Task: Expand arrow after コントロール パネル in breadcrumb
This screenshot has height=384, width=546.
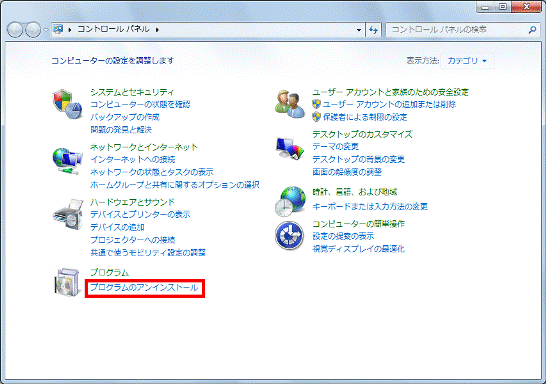Action: pyautogui.click(x=157, y=30)
